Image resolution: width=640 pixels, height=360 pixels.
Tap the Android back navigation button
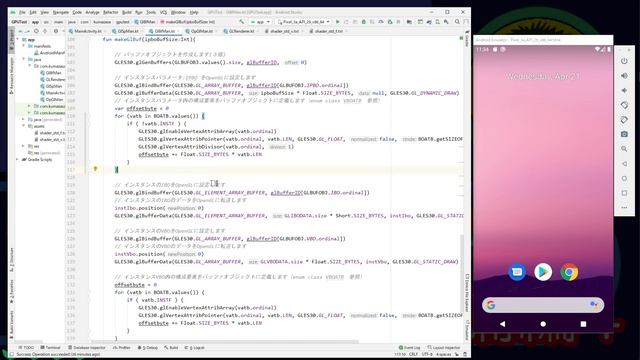[502, 324]
